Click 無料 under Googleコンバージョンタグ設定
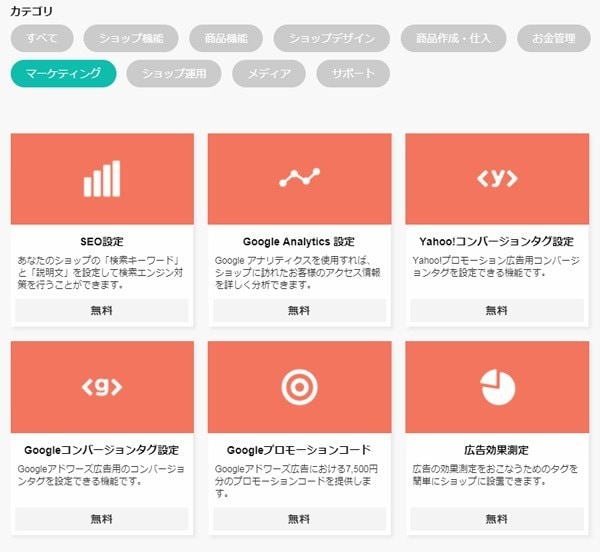 pyautogui.click(x=102, y=519)
